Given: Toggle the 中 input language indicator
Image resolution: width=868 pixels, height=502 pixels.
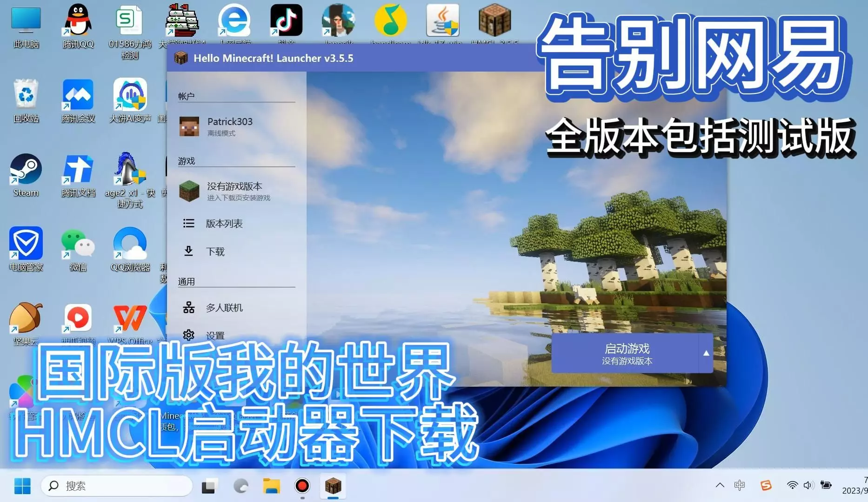Looking at the screenshot, I should 739,486.
